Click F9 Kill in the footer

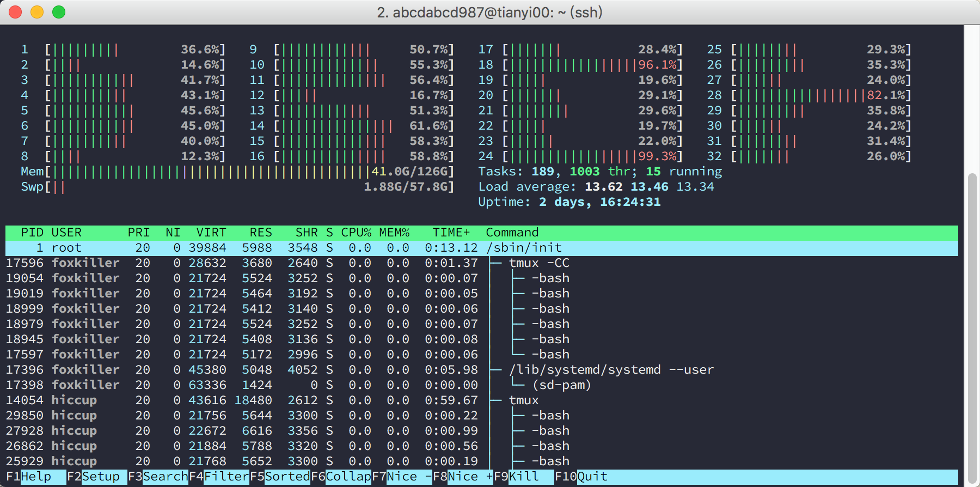tap(524, 477)
